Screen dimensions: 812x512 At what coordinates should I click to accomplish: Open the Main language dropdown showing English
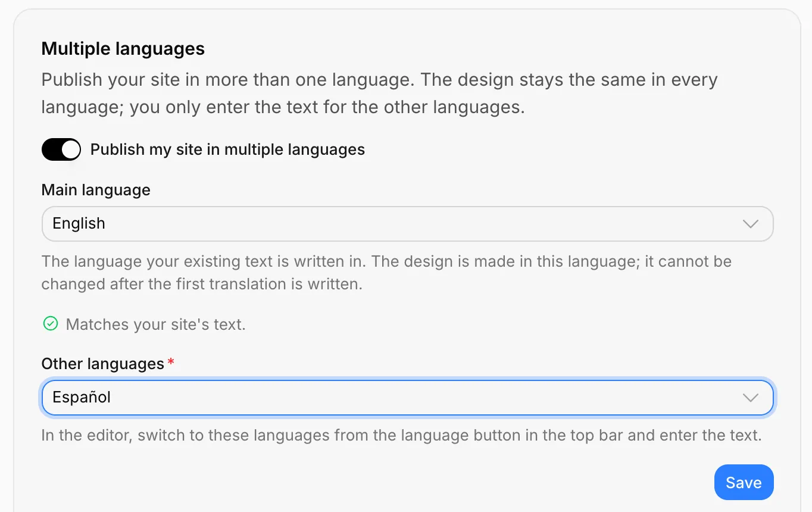(x=407, y=224)
